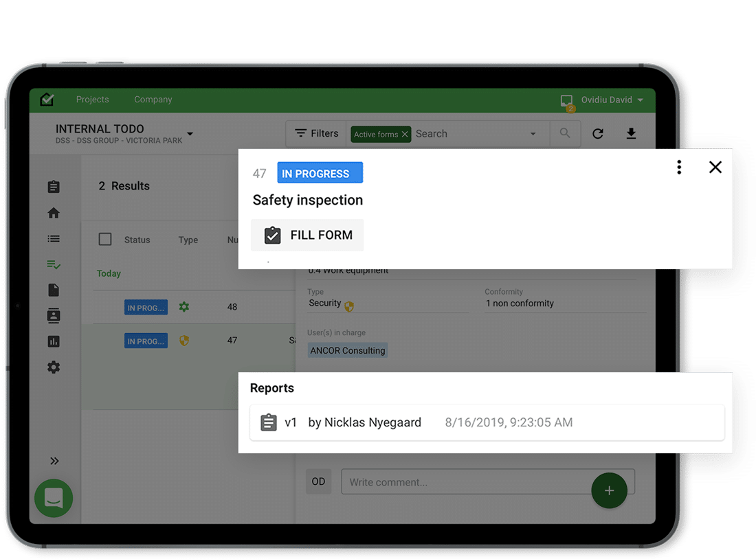Open the Projects menu item
The width and height of the screenshot is (756, 559).
click(x=92, y=100)
